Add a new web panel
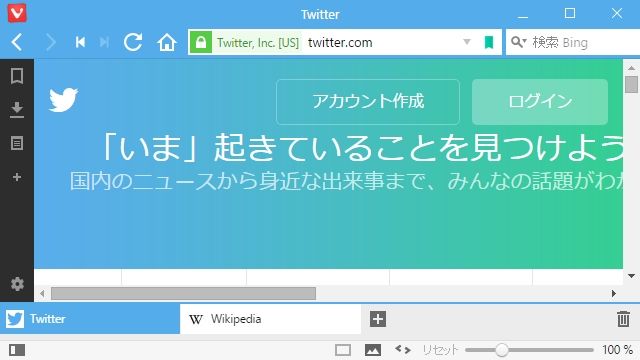Screen dimensions: 640x360 click(17, 177)
